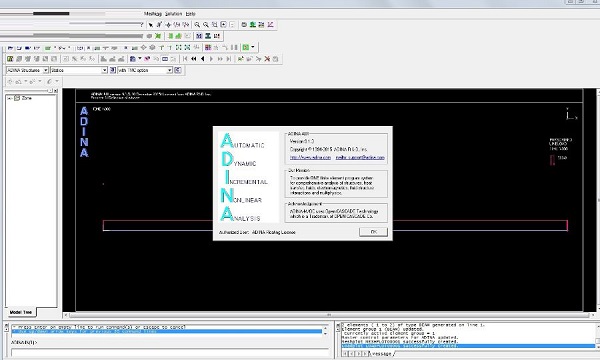Select the arrow pick tool in toolbar
The height and width of the screenshot is (360, 600).
point(151,25)
